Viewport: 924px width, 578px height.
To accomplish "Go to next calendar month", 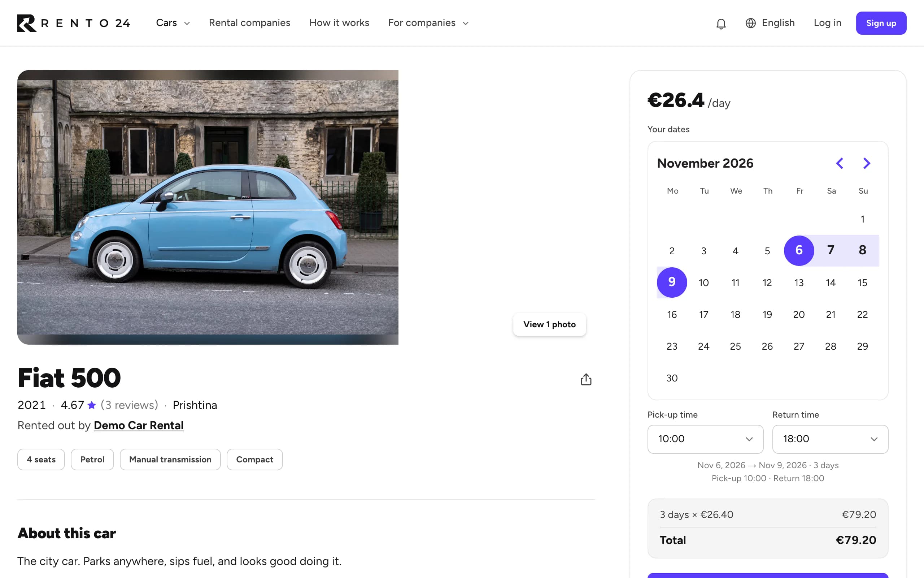I will point(867,163).
